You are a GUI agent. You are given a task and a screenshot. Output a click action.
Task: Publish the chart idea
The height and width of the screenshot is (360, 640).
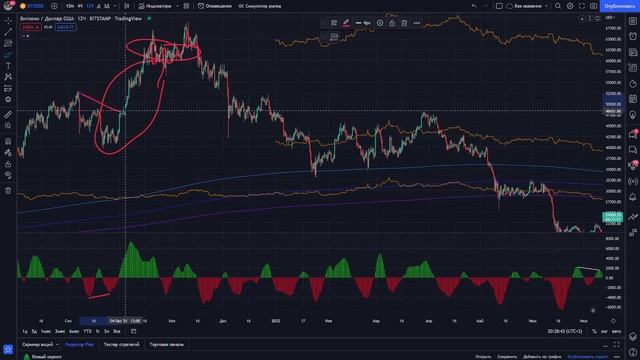619,6
